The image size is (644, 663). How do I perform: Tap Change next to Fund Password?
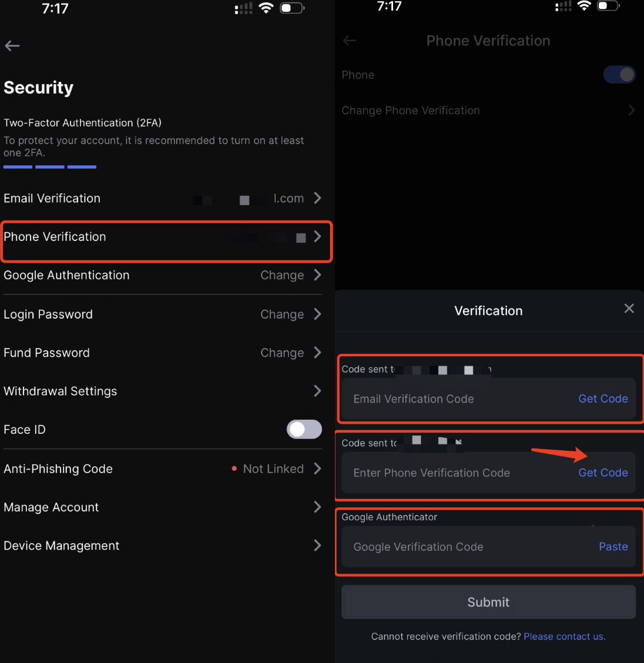pyautogui.click(x=283, y=353)
